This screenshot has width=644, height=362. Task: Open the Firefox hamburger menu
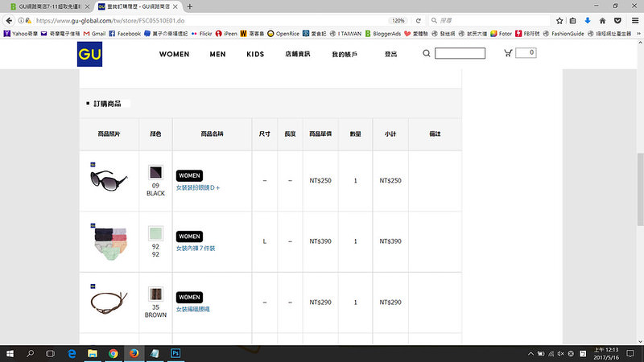[635, 21]
